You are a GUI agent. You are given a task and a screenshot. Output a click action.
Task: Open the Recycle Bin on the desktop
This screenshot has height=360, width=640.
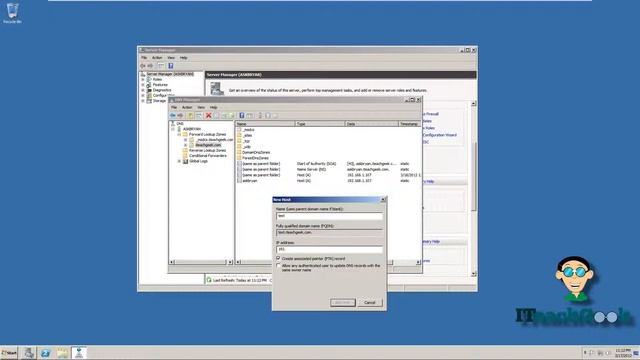[x=12, y=13]
